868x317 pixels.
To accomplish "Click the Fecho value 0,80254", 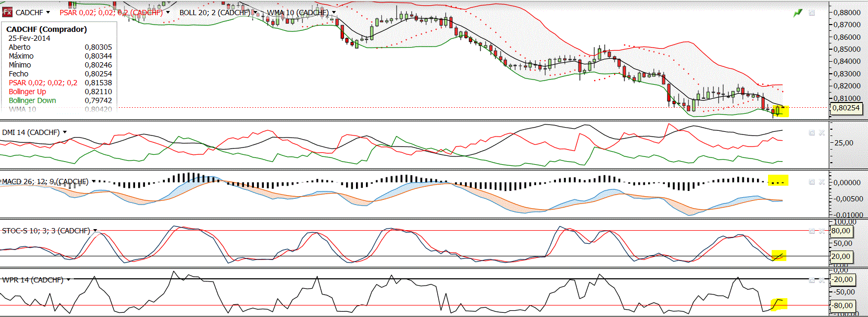I will tap(98, 74).
